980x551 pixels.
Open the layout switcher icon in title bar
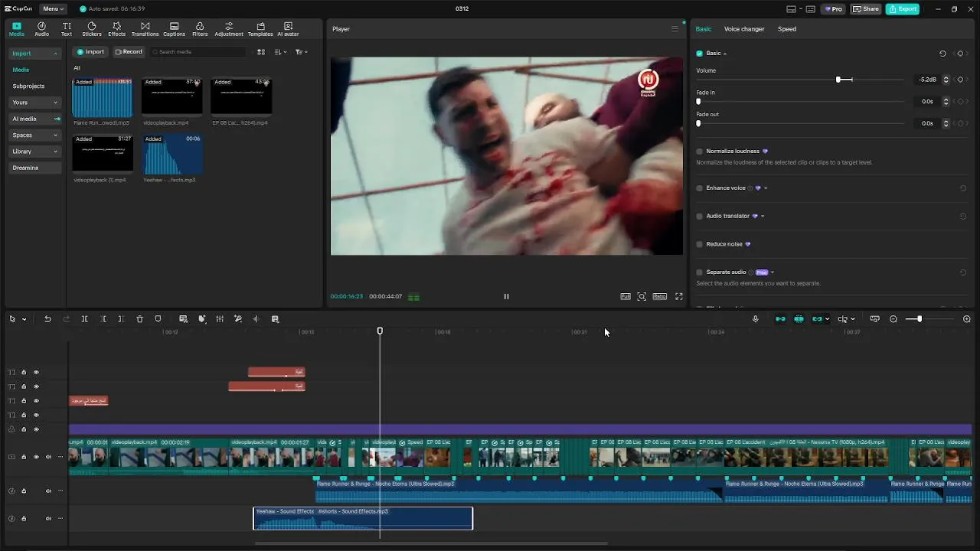[x=791, y=9]
